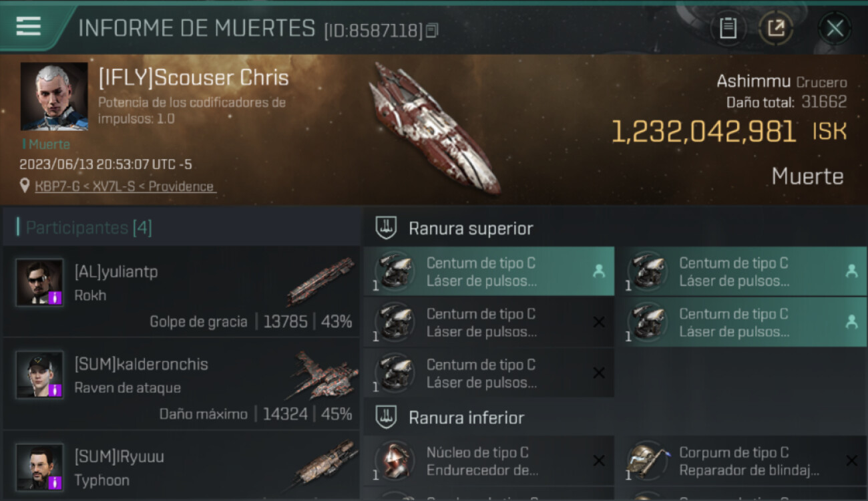Image resolution: width=868 pixels, height=501 pixels.
Task: Click the clipboard icon in header
Action: 728,29
